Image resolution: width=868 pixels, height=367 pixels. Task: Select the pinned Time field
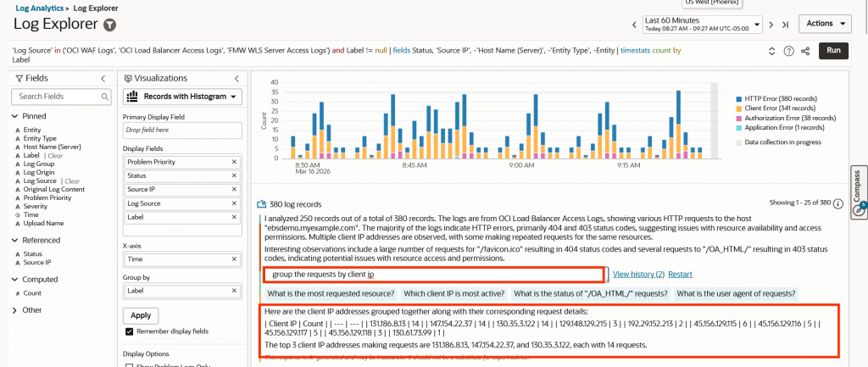tap(31, 214)
